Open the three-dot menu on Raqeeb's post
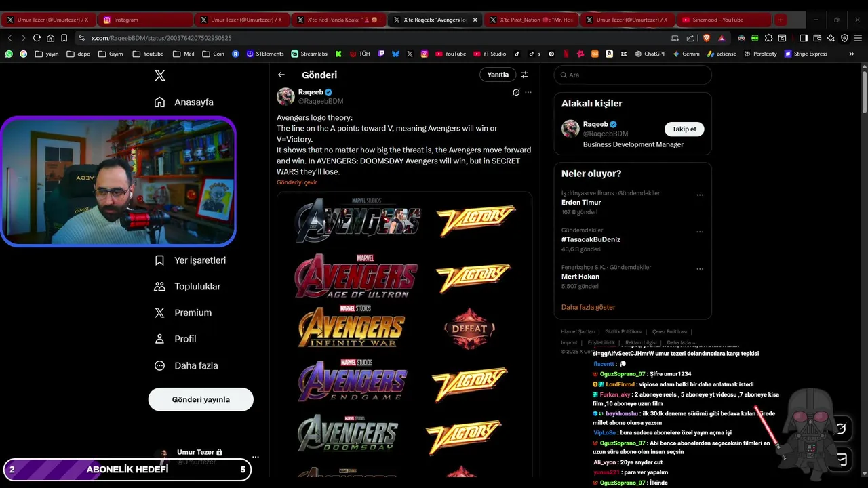868x488 pixels. coord(528,92)
